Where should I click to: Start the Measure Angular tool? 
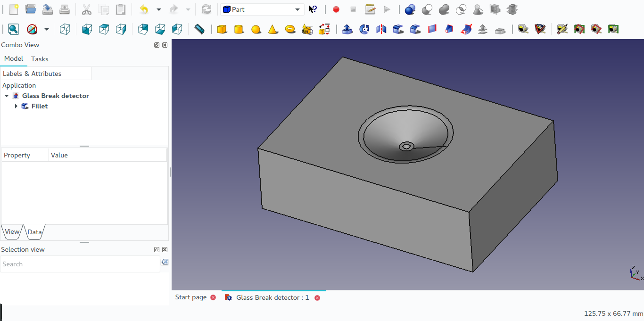click(540, 29)
